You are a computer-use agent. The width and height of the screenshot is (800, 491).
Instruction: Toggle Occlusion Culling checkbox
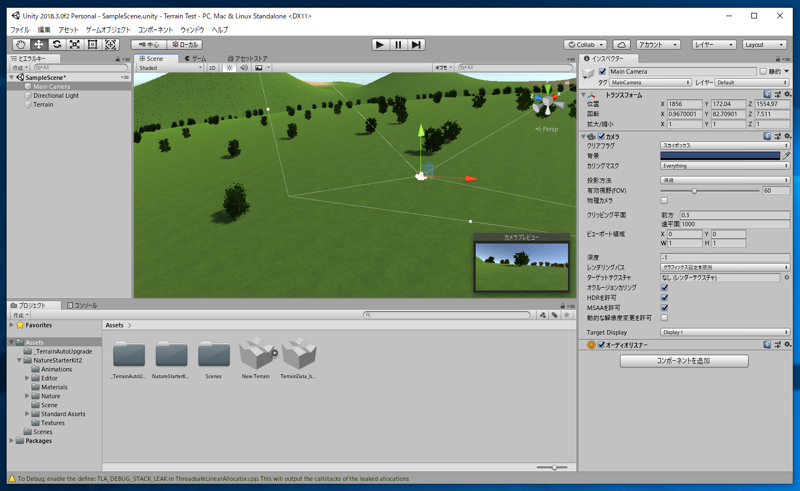click(x=664, y=287)
